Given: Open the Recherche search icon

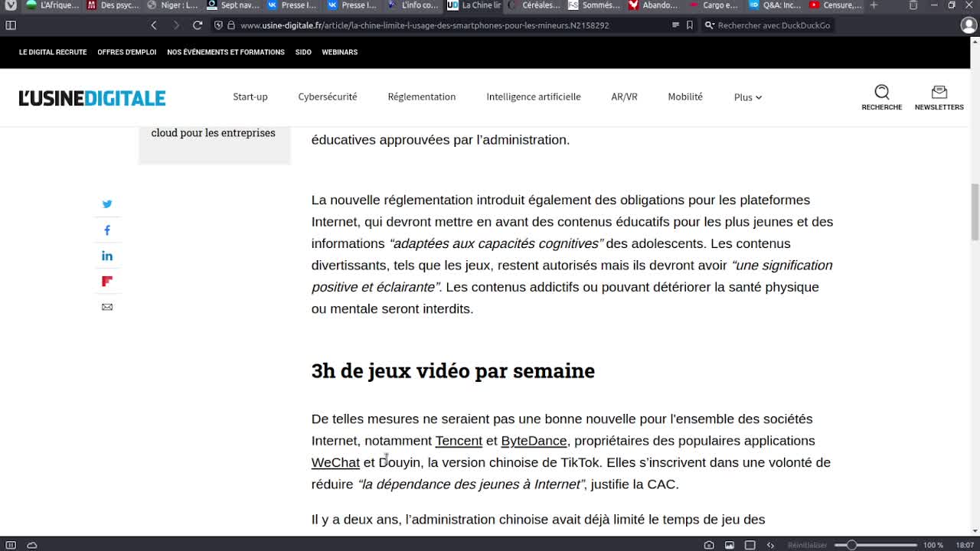Looking at the screenshot, I should click(882, 97).
